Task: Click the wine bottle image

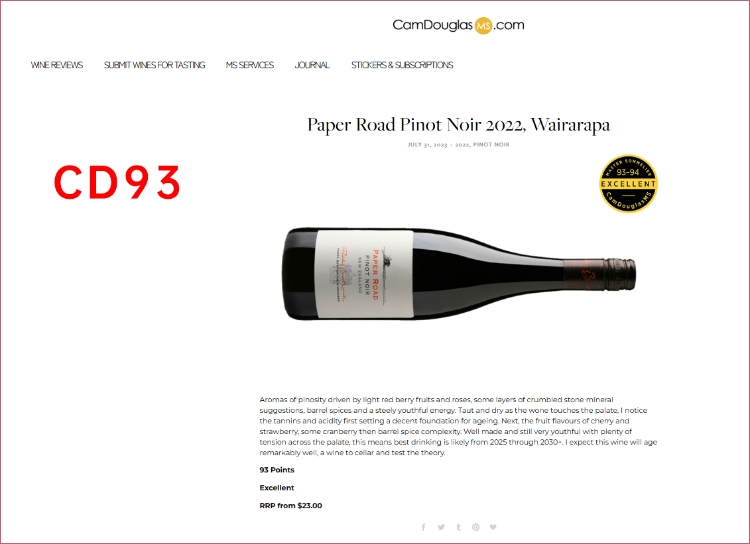Action: tap(458, 274)
